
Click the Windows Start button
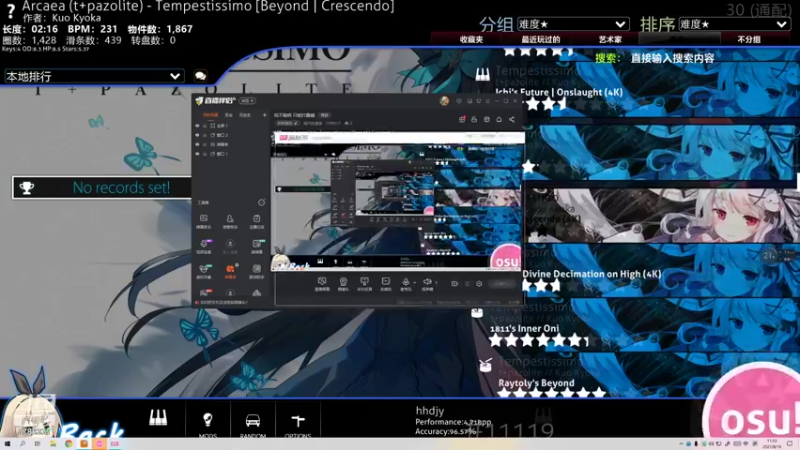(7, 444)
